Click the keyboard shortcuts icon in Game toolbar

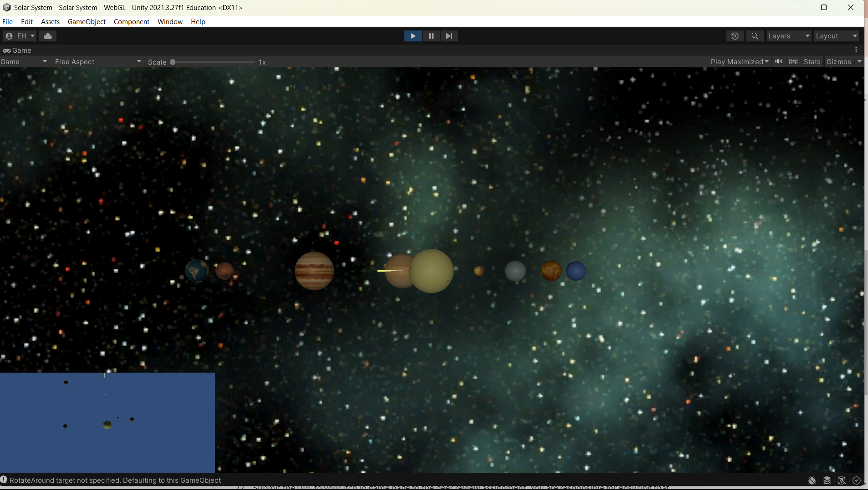(793, 61)
